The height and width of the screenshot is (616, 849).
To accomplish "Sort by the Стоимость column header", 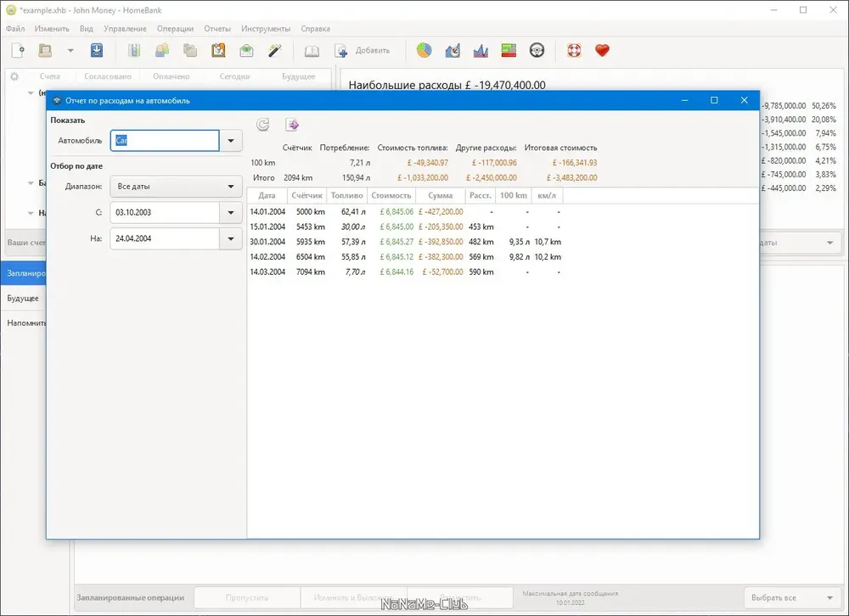I will tap(391, 196).
